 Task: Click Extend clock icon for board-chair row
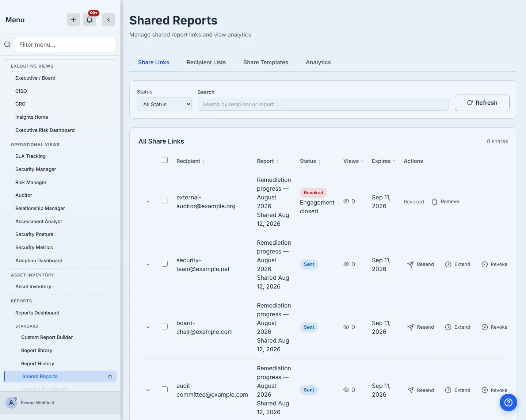tap(448, 327)
